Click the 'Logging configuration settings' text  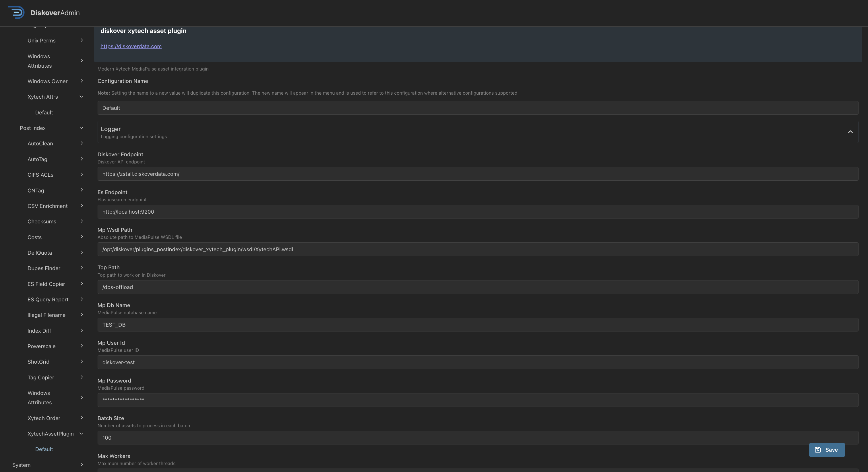[x=134, y=137]
